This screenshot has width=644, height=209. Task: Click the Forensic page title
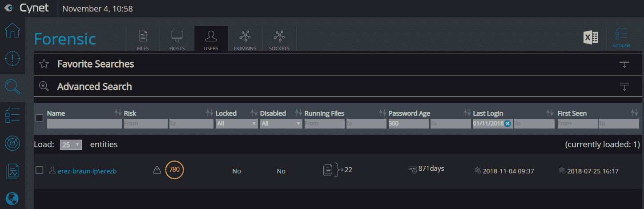click(x=65, y=39)
